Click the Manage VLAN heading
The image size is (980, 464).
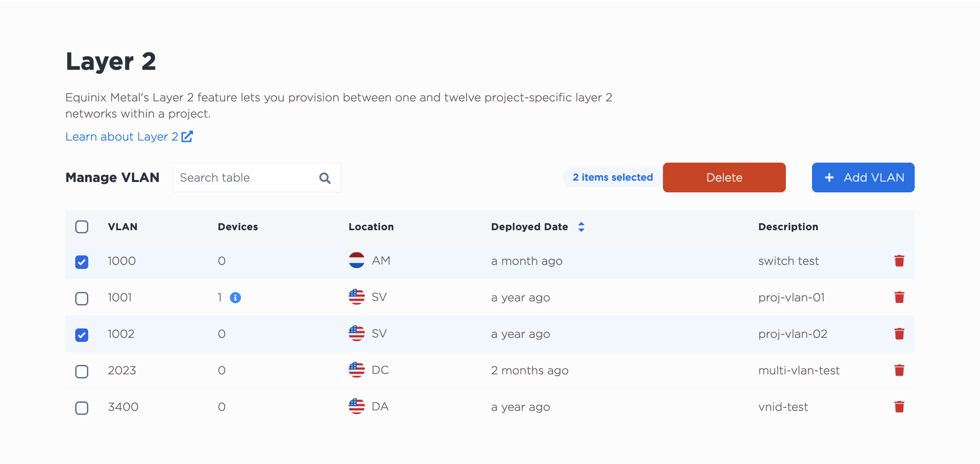pyautogui.click(x=113, y=177)
